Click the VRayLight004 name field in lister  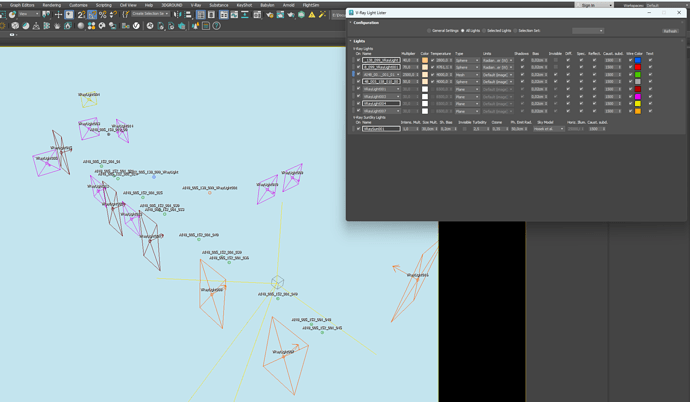coord(381,103)
